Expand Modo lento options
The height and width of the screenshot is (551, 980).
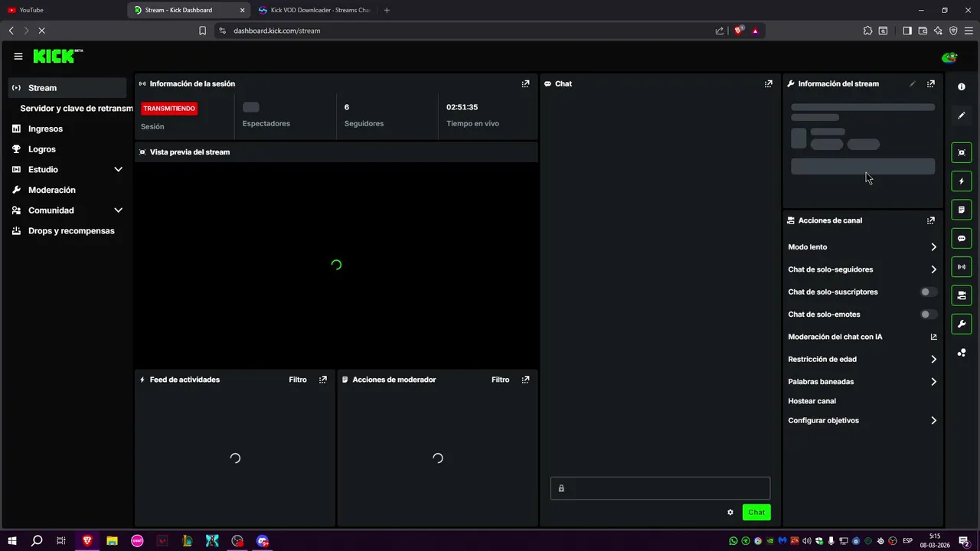(x=933, y=247)
